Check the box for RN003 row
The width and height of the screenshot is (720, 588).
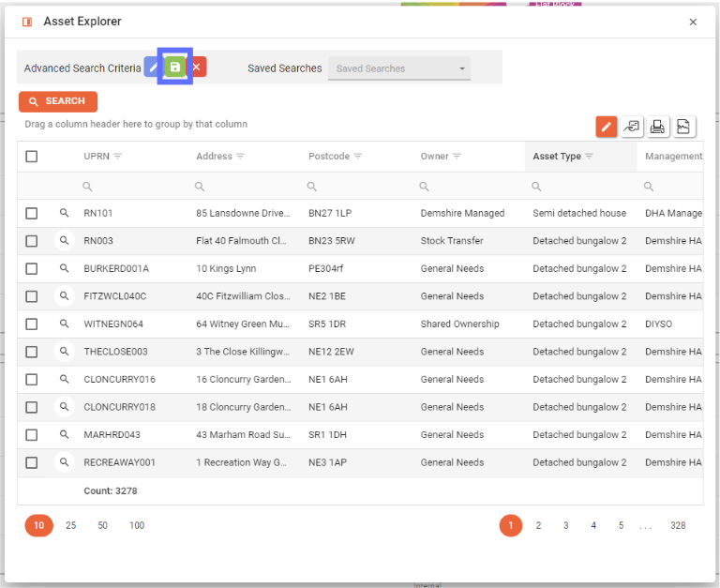coord(32,241)
